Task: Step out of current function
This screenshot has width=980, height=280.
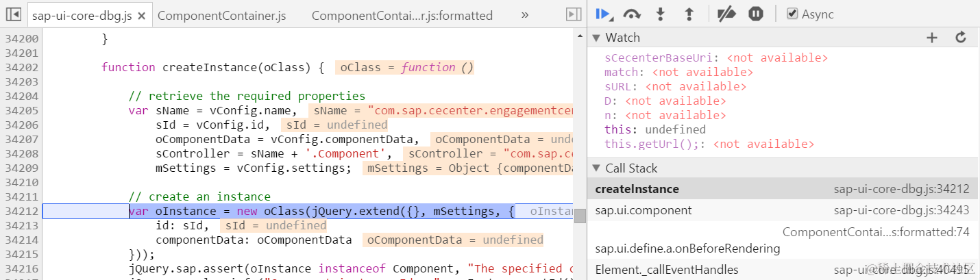Action: pos(690,14)
